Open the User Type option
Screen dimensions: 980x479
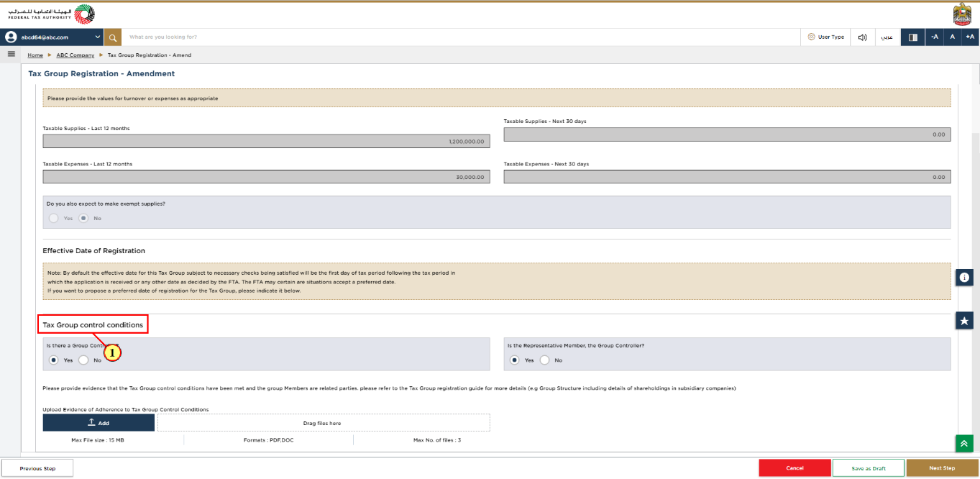825,37
